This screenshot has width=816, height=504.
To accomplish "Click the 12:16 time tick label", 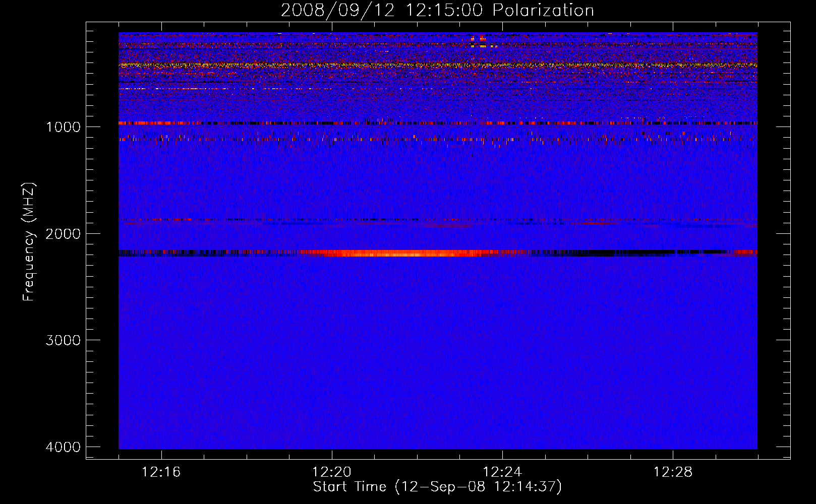I will (161, 472).
